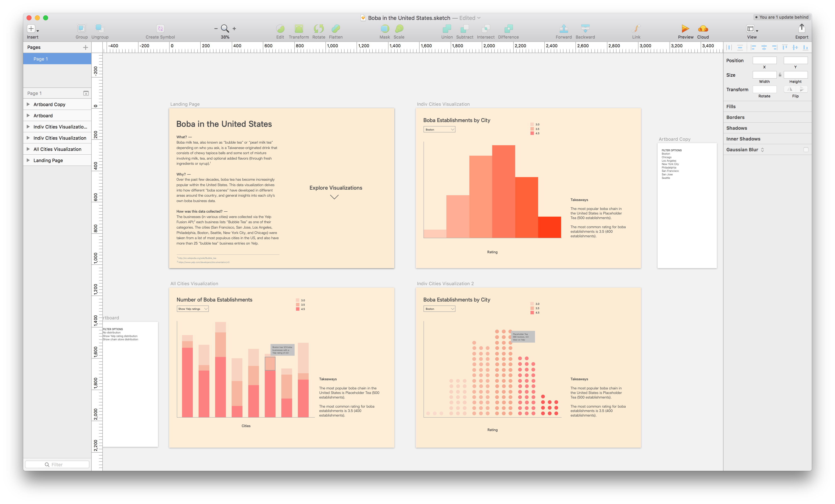Flip the layer vertically

802,89
